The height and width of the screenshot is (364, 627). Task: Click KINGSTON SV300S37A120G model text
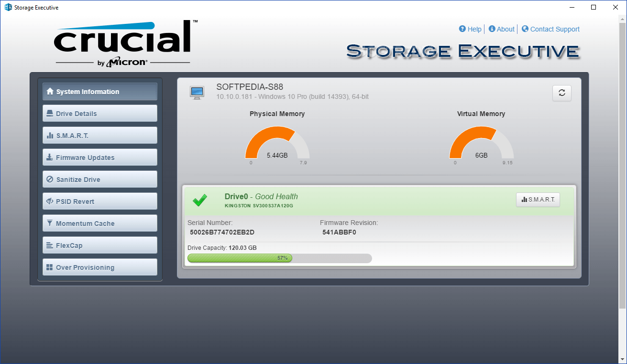(x=259, y=206)
